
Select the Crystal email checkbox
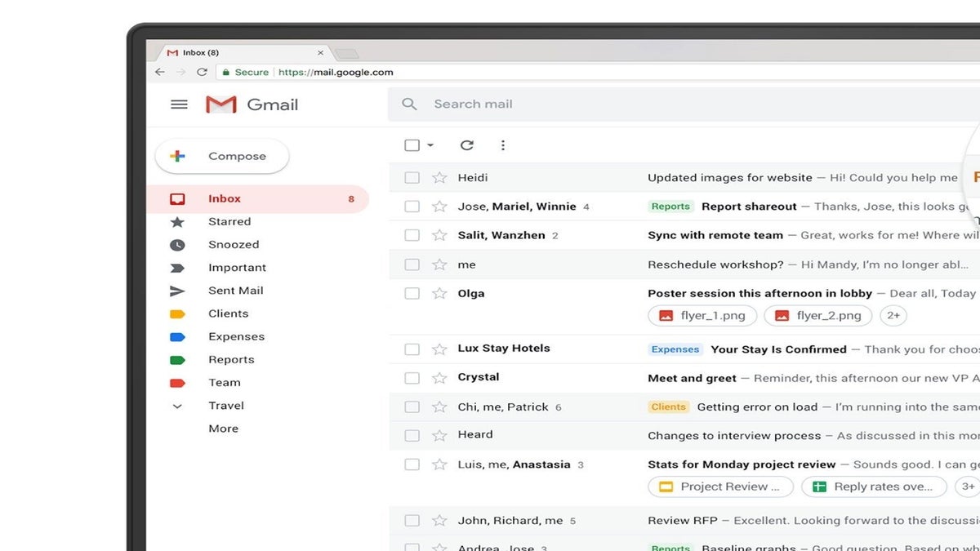pos(412,378)
